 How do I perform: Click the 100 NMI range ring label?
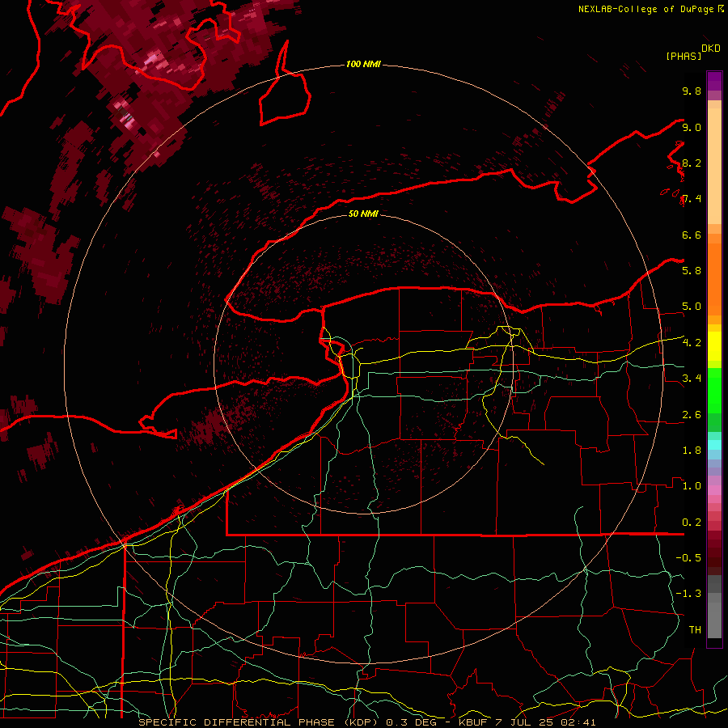point(363,64)
